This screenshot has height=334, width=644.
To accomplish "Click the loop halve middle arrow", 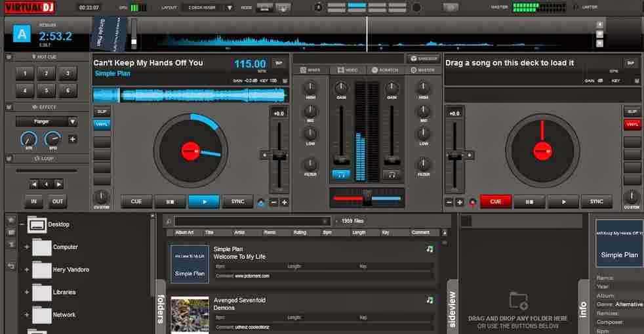I will (x=47, y=184).
